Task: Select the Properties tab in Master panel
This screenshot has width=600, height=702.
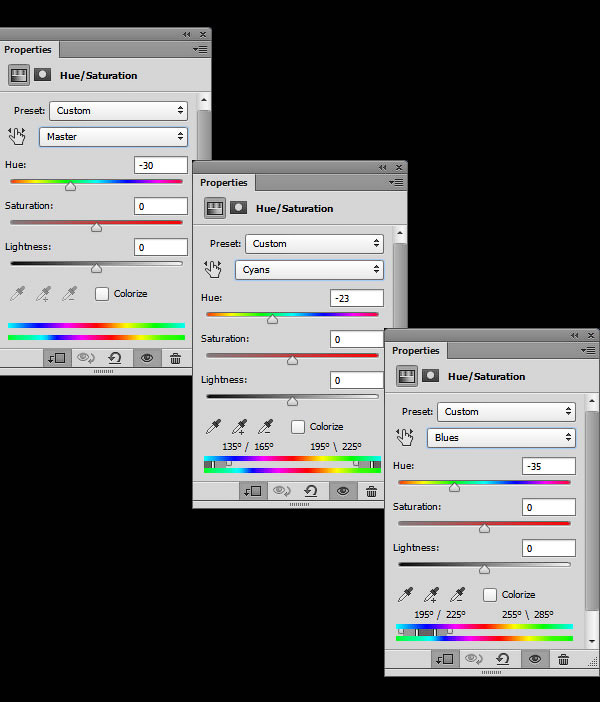Action: tap(28, 49)
